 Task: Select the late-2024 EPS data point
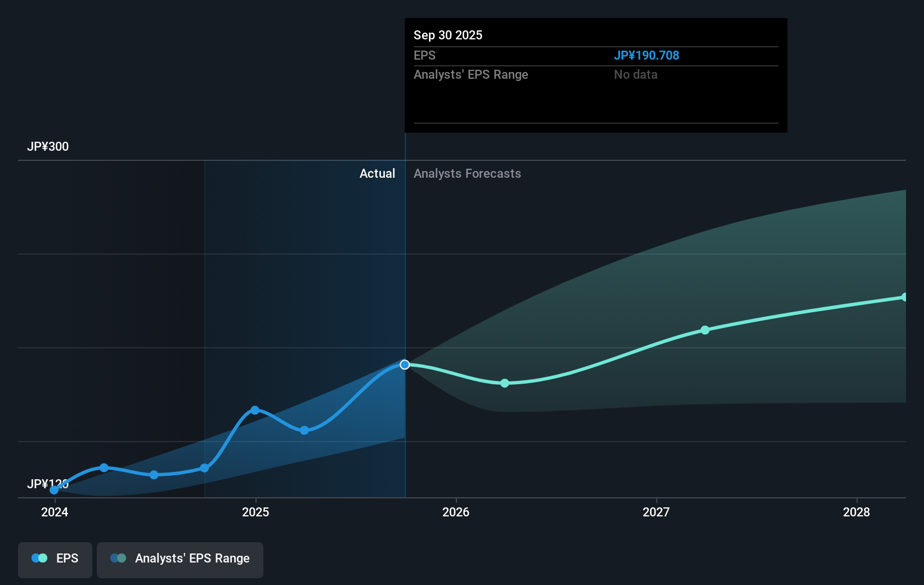pos(204,468)
